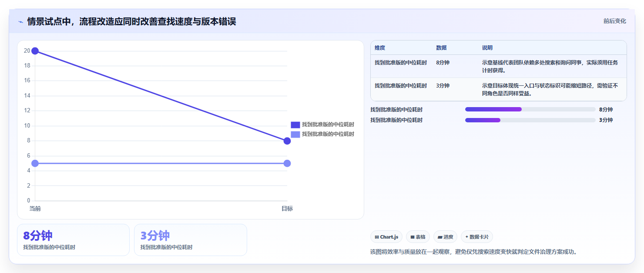The height and width of the screenshot is (273, 644).
Task: Click the 说明 column header
Action: [487, 48]
